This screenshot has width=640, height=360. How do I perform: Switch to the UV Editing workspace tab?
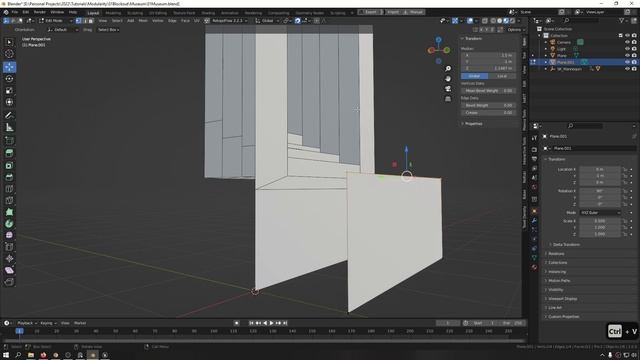point(158,13)
